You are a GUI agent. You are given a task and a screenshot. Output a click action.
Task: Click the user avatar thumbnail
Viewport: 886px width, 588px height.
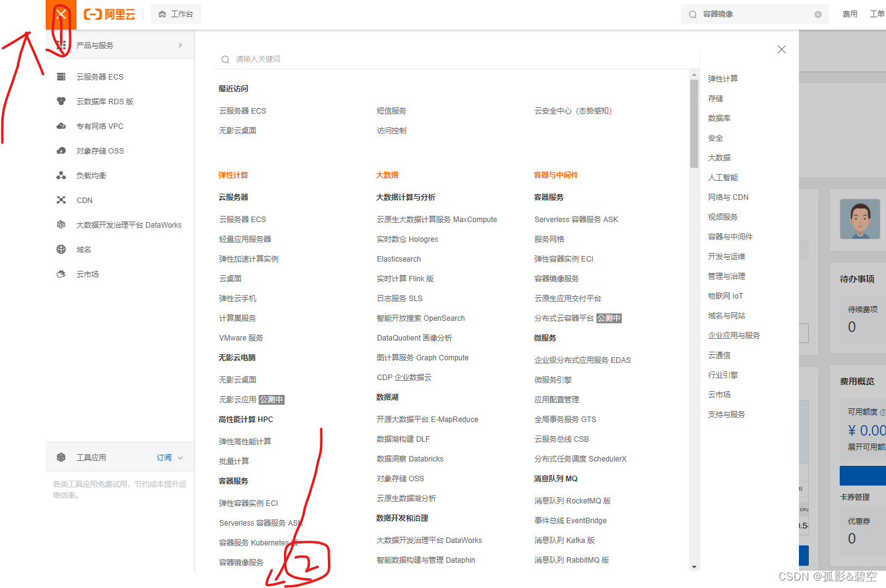(x=860, y=219)
